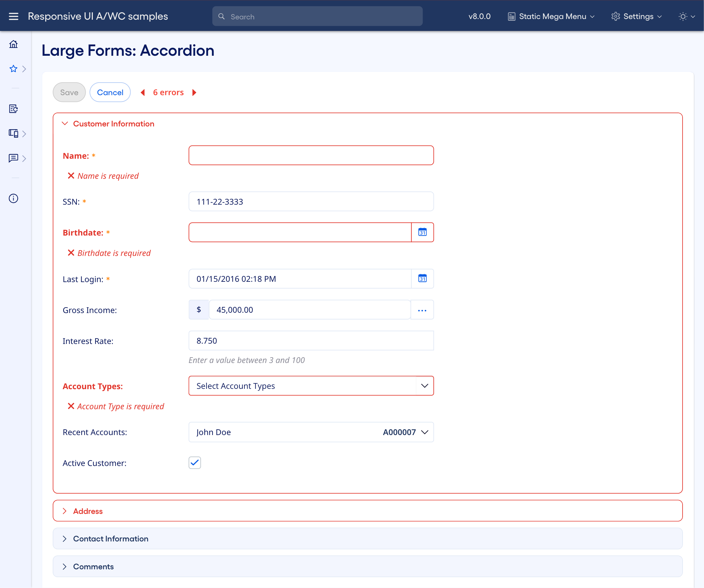Toggle the favorites chevron open
This screenshot has width=704, height=588.
[24, 69]
